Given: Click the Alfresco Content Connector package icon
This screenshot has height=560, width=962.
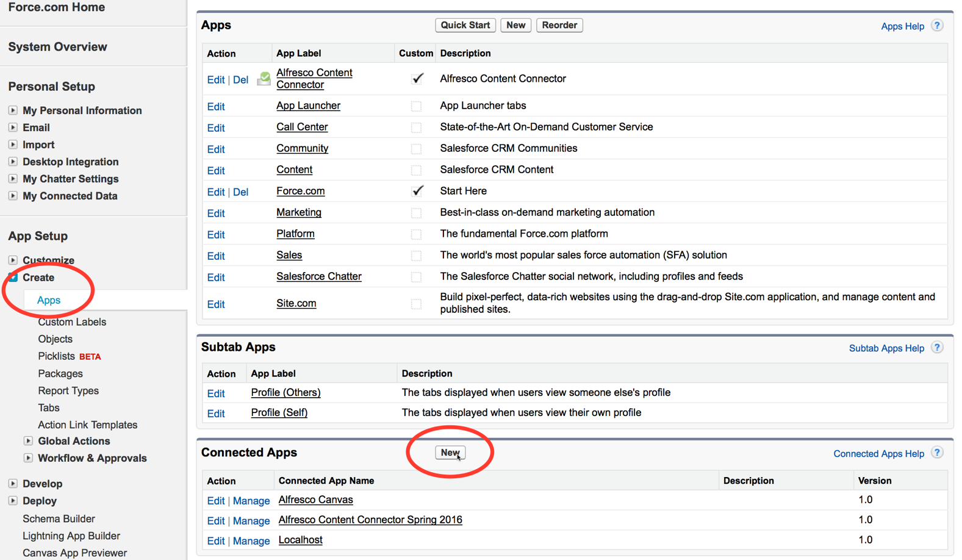Looking at the screenshot, I should click(x=264, y=79).
